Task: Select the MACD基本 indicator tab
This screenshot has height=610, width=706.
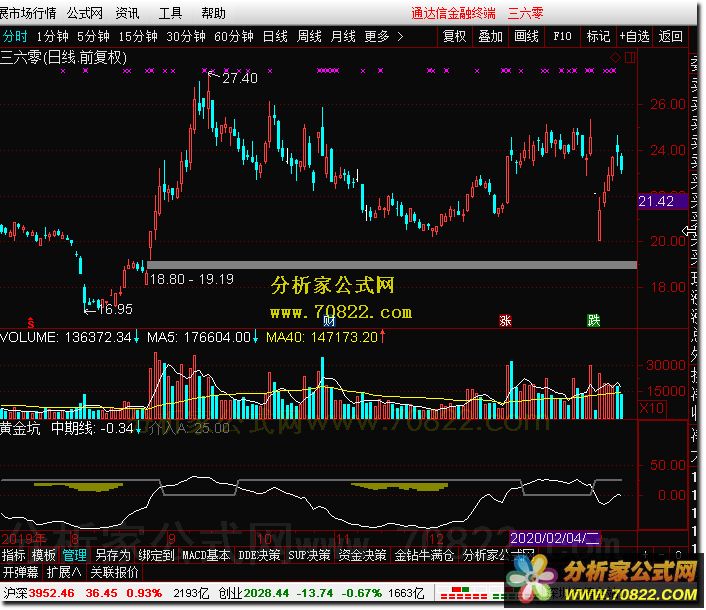Action: tap(207, 554)
